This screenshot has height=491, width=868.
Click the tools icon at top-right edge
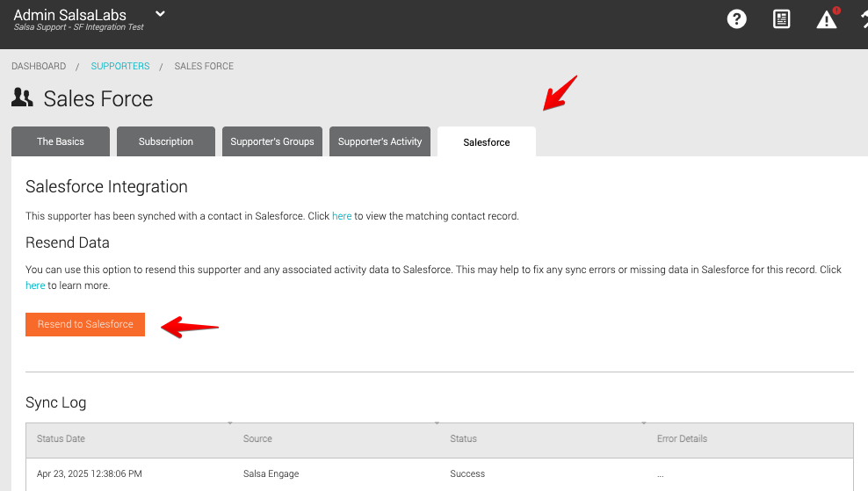point(863,19)
